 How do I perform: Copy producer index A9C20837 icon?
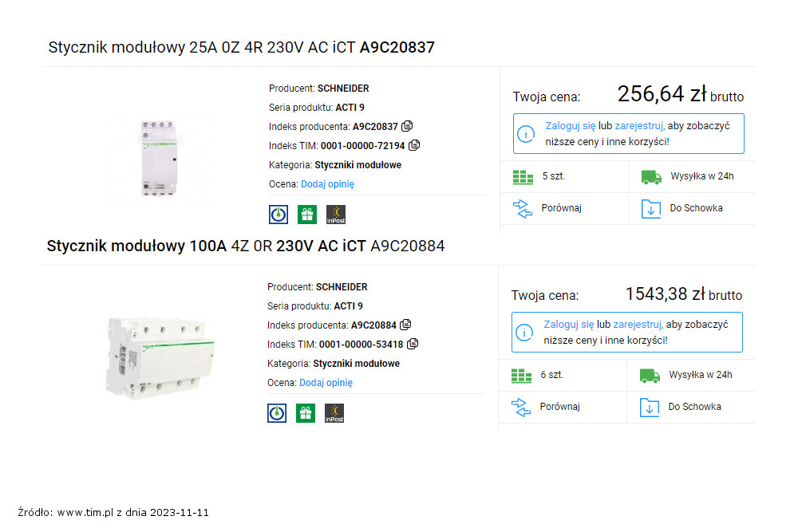407,126
